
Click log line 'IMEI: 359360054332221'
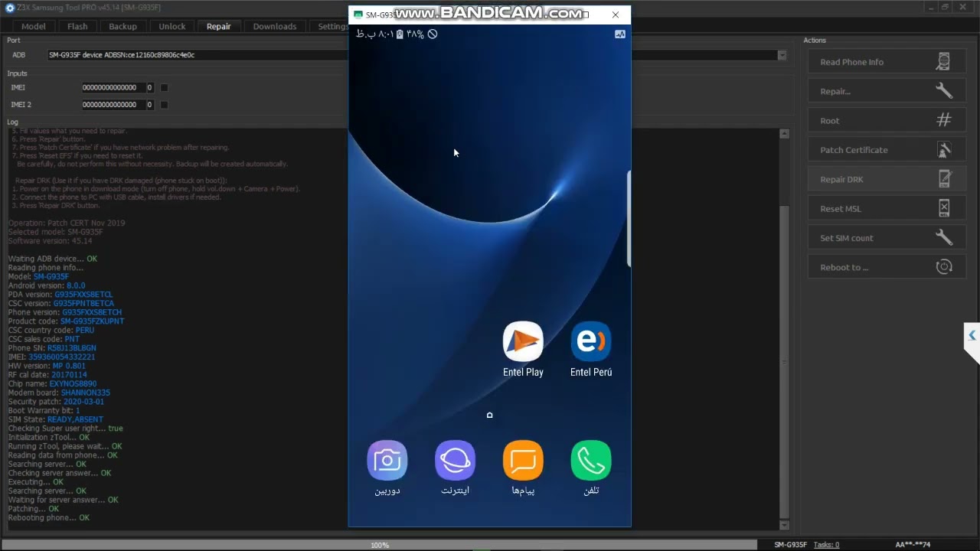52,357
